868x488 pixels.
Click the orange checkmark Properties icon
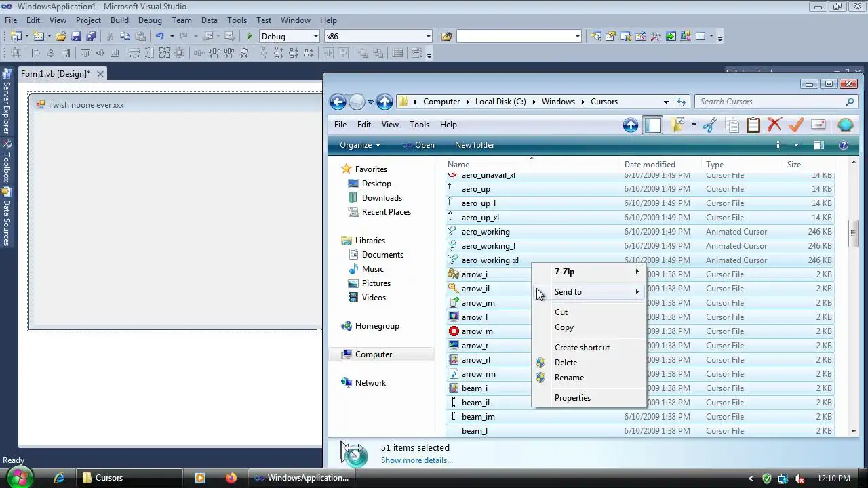tap(796, 125)
